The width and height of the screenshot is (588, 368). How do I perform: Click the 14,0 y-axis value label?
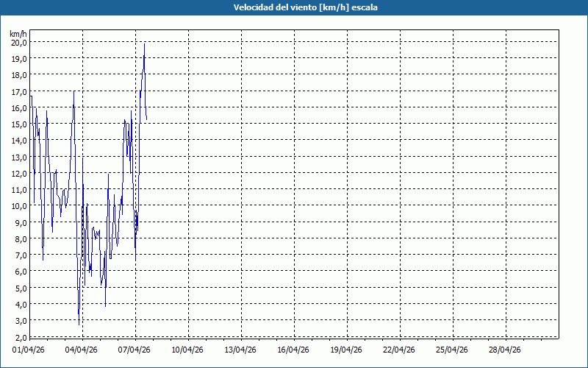point(19,140)
